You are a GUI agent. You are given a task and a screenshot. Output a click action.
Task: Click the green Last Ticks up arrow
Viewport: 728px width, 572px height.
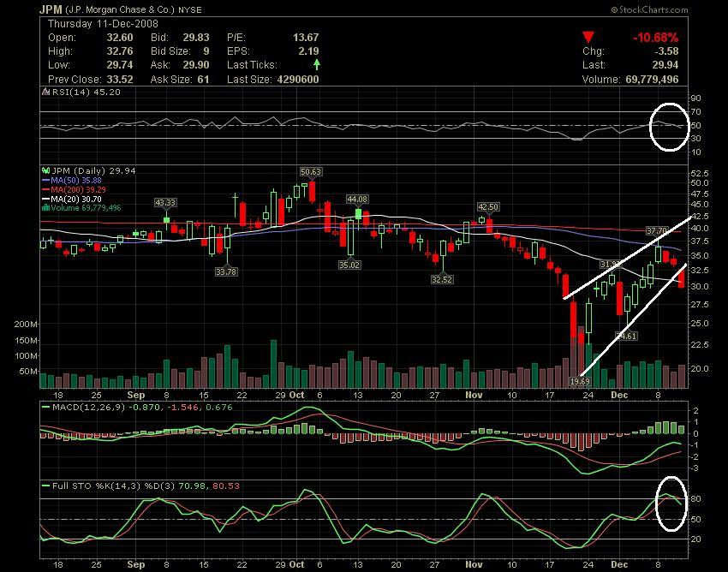coord(317,64)
